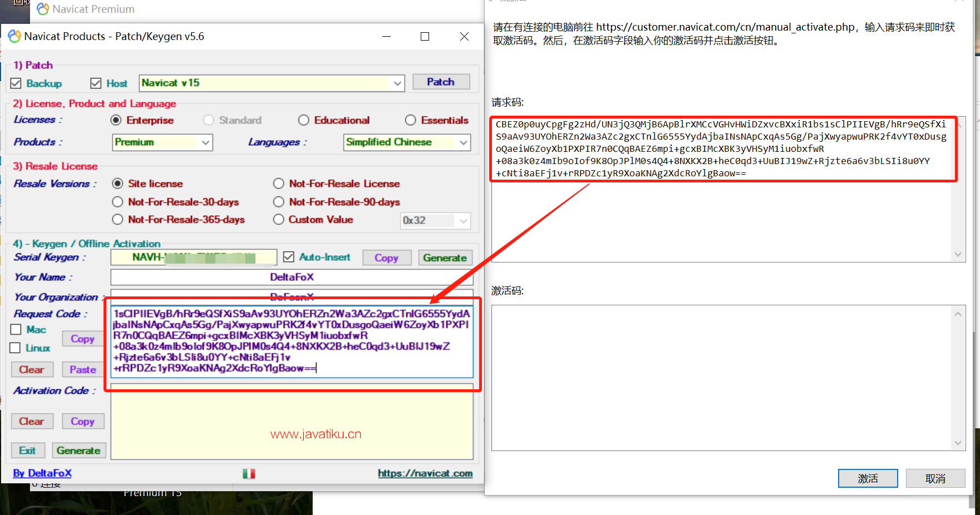Maximize the Patch/Keygen window
Image resolution: width=980 pixels, height=515 pixels.
tap(425, 37)
